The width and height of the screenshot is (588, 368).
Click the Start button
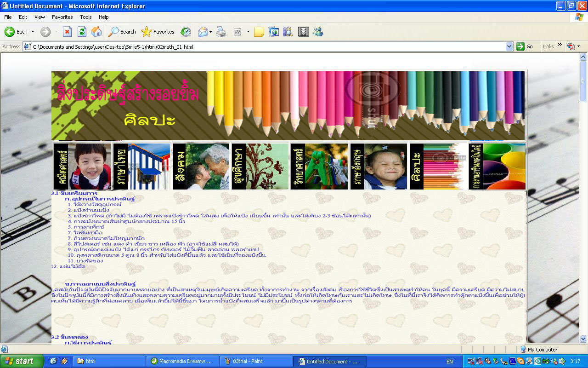(x=22, y=361)
